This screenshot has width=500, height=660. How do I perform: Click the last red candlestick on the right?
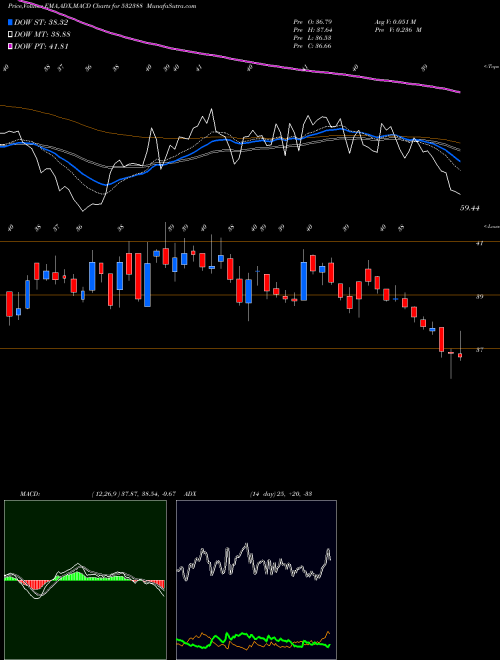point(460,355)
